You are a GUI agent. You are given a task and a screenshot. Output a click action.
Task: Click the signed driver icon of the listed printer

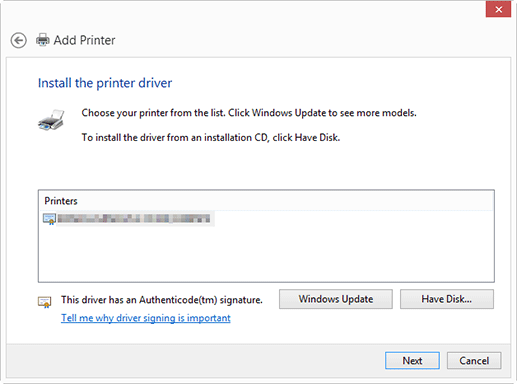pyautogui.click(x=49, y=219)
